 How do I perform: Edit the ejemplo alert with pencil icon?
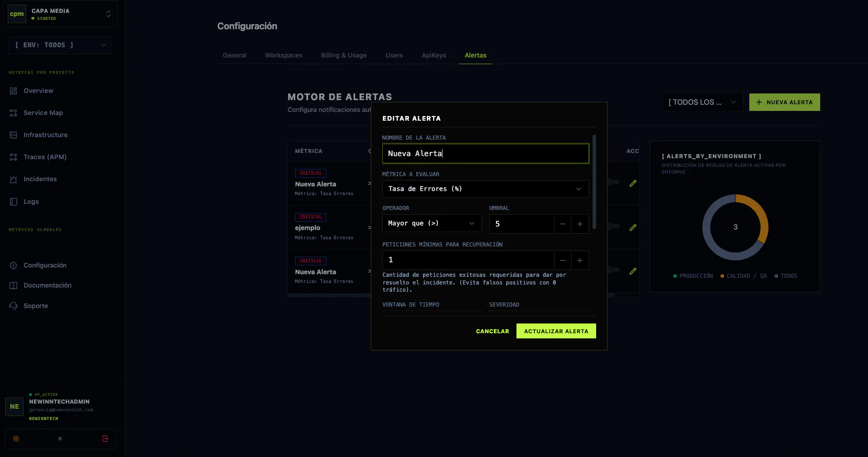633,227
